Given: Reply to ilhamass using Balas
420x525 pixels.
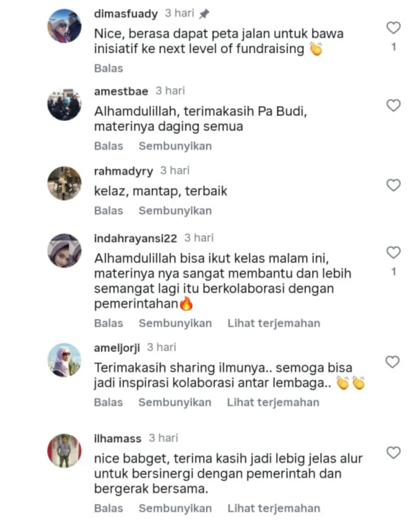Looking at the screenshot, I should (x=109, y=508).
